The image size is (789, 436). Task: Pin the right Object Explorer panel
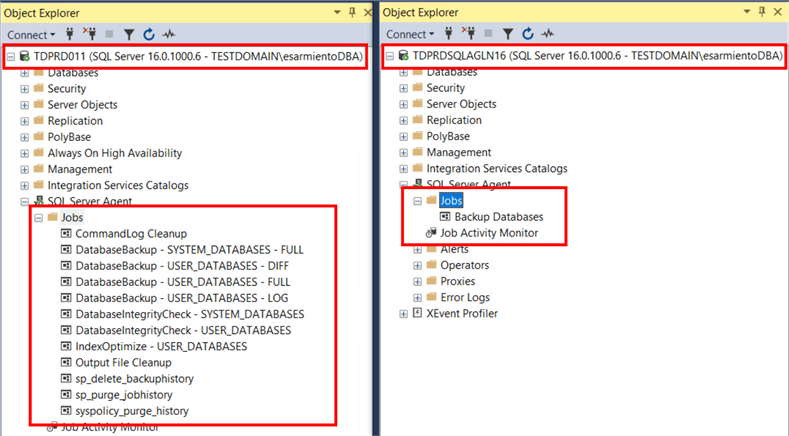(762, 12)
